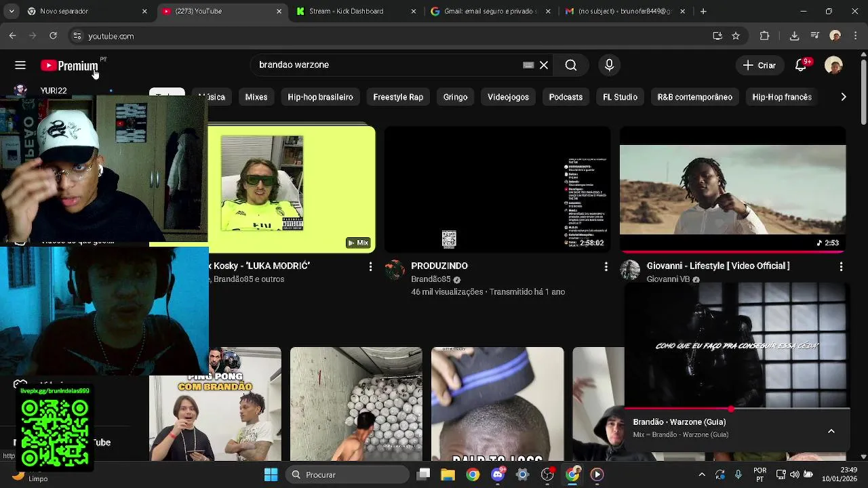Open the on-screen keyboard icon in search box
The height and width of the screenshot is (488, 868).
coord(528,65)
